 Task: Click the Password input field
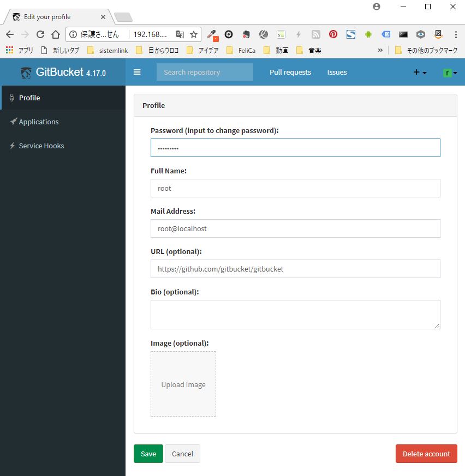coord(295,148)
